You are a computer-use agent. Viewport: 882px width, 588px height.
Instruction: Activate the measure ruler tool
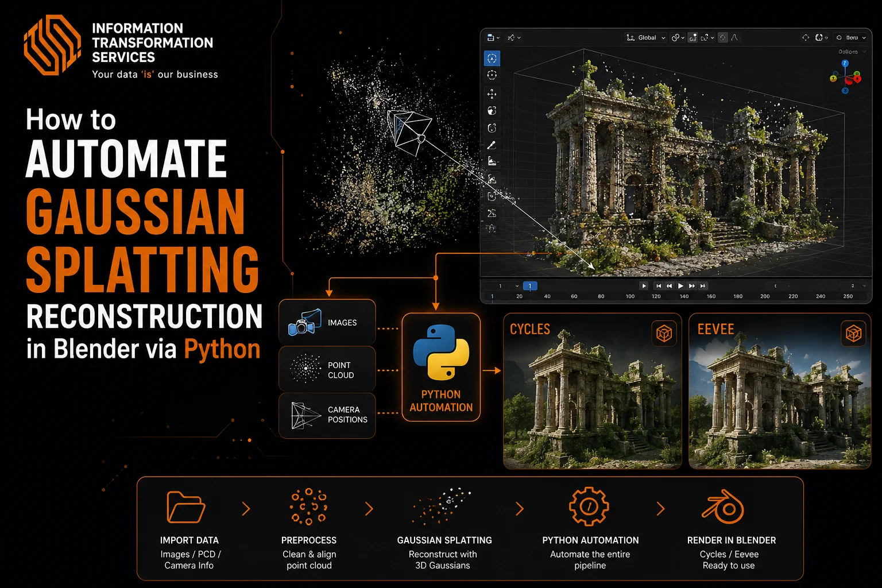pos(492,162)
